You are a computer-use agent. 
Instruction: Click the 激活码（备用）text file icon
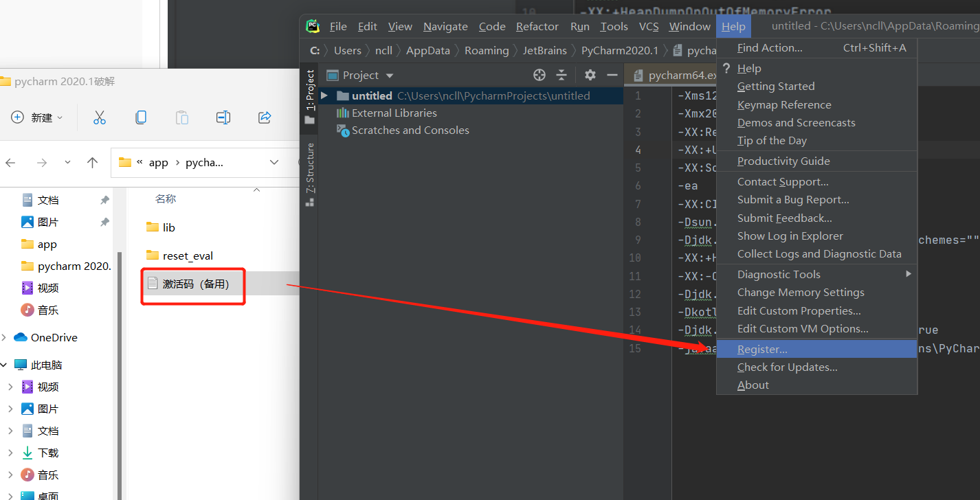(153, 284)
